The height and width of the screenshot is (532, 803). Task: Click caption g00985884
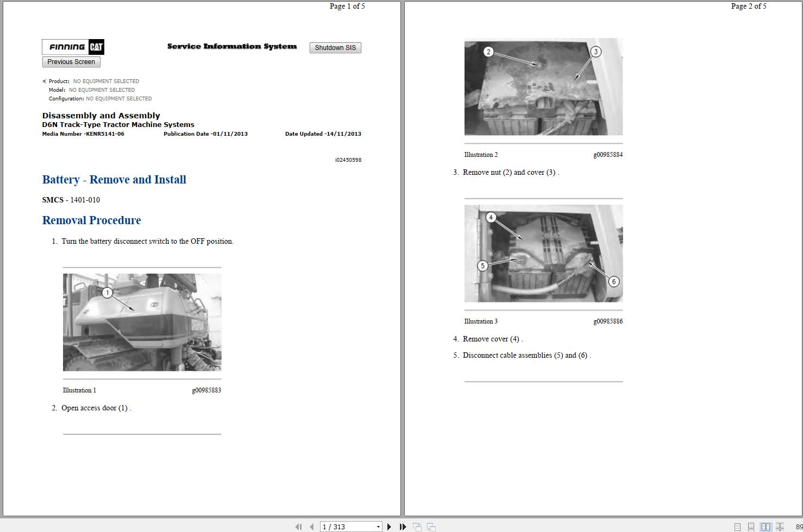608,155
